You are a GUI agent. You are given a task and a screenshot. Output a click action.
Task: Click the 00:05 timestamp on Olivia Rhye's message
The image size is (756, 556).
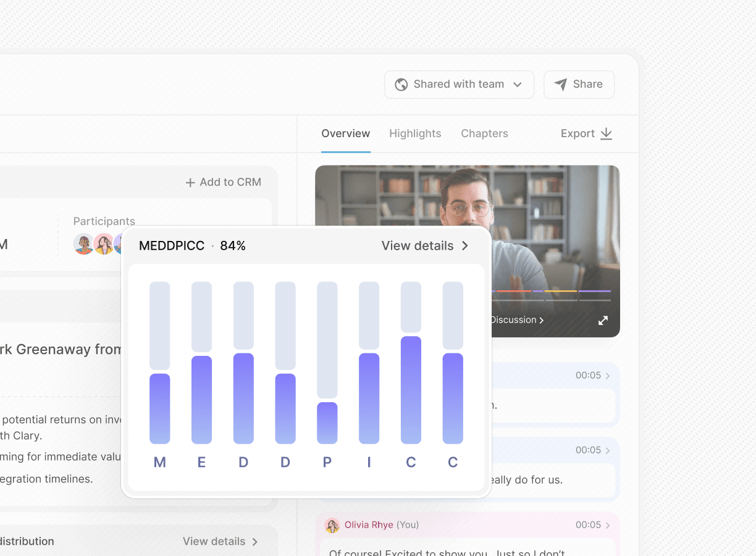tap(588, 525)
